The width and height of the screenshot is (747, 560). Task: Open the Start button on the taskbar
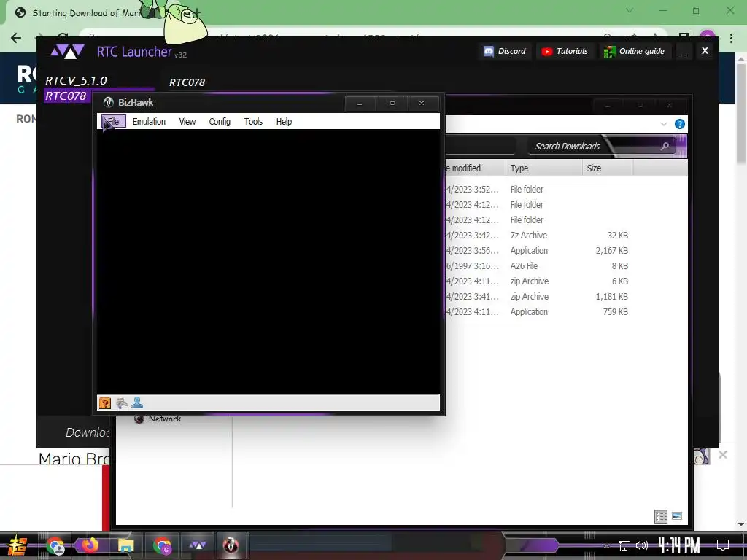point(17,545)
